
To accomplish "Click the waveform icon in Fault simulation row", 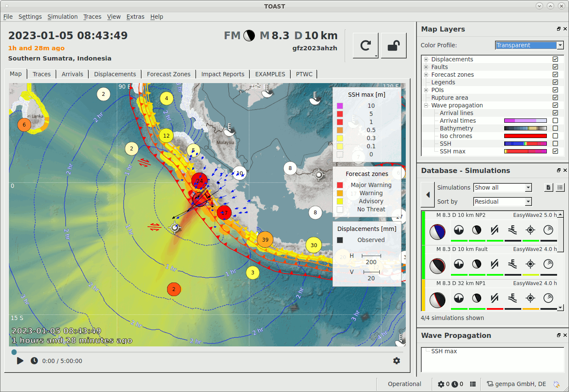I will tap(459, 265).
